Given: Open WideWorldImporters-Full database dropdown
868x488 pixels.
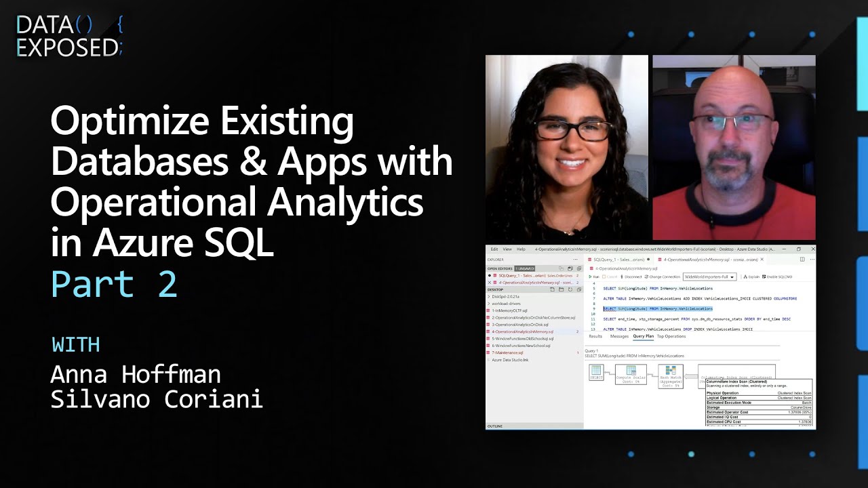Looking at the screenshot, I should 709,277.
